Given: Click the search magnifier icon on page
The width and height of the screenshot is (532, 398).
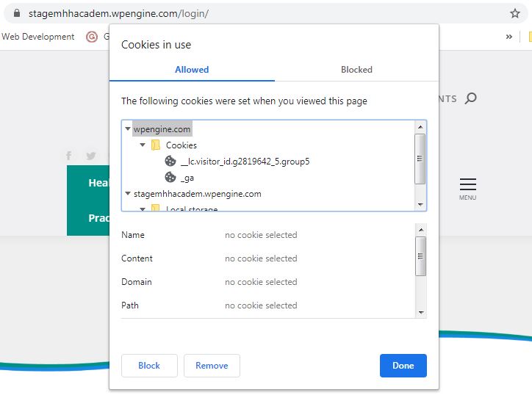Looking at the screenshot, I should coord(471,98).
